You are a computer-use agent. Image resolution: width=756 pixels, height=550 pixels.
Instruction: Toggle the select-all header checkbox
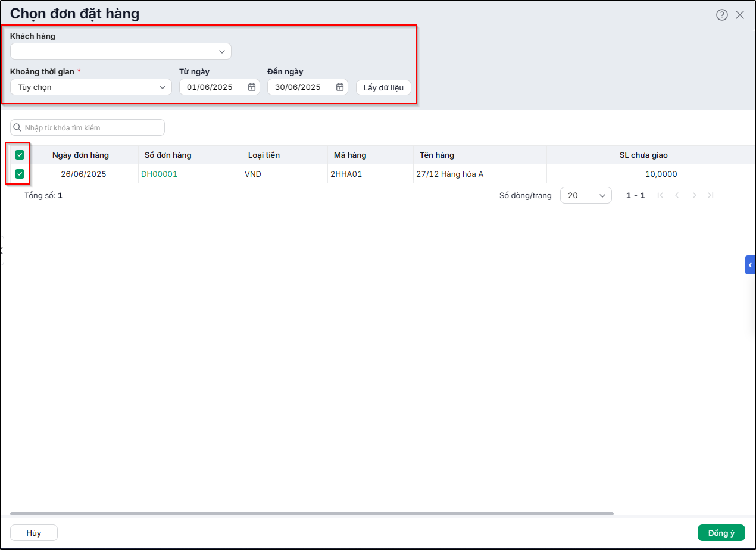[x=20, y=155]
